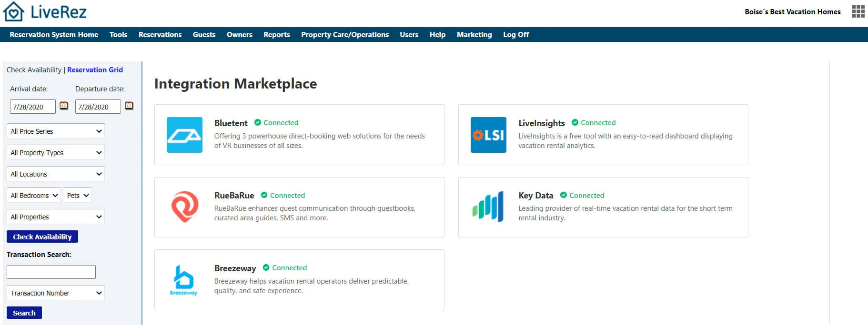Click the RueBaRue integration logo
This screenshot has width=868, height=325.
tap(184, 207)
